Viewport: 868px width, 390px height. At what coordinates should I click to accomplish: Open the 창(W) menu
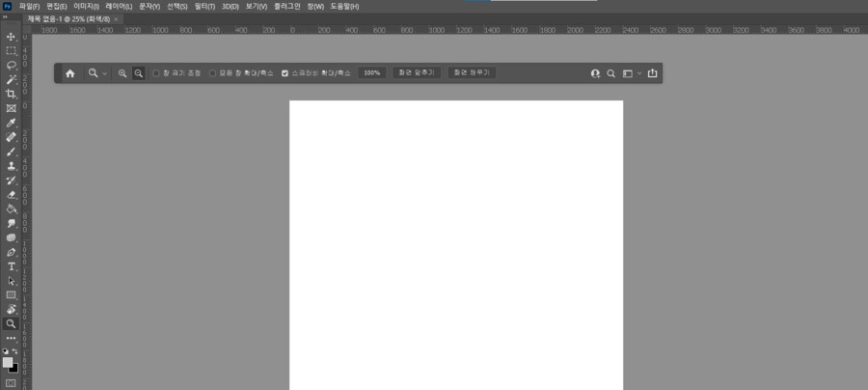pos(315,7)
